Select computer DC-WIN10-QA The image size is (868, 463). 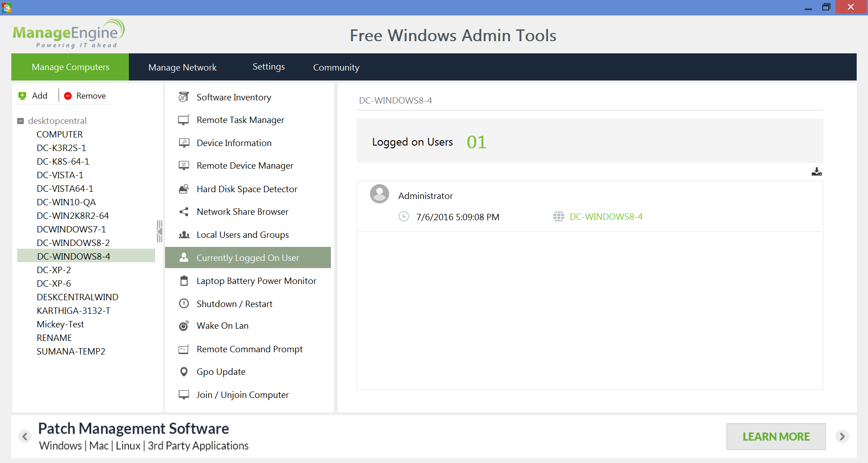pyautogui.click(x=66, y=202)
